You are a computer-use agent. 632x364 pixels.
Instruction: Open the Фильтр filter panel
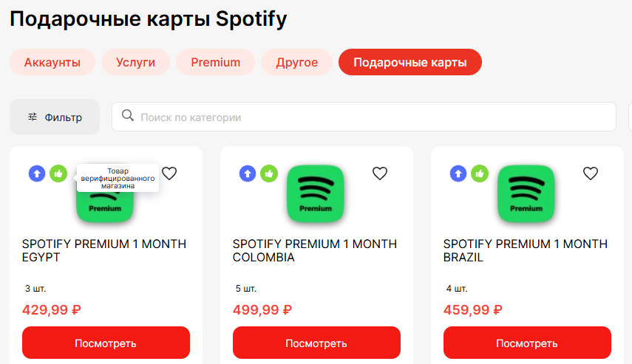tap(55, 117)
